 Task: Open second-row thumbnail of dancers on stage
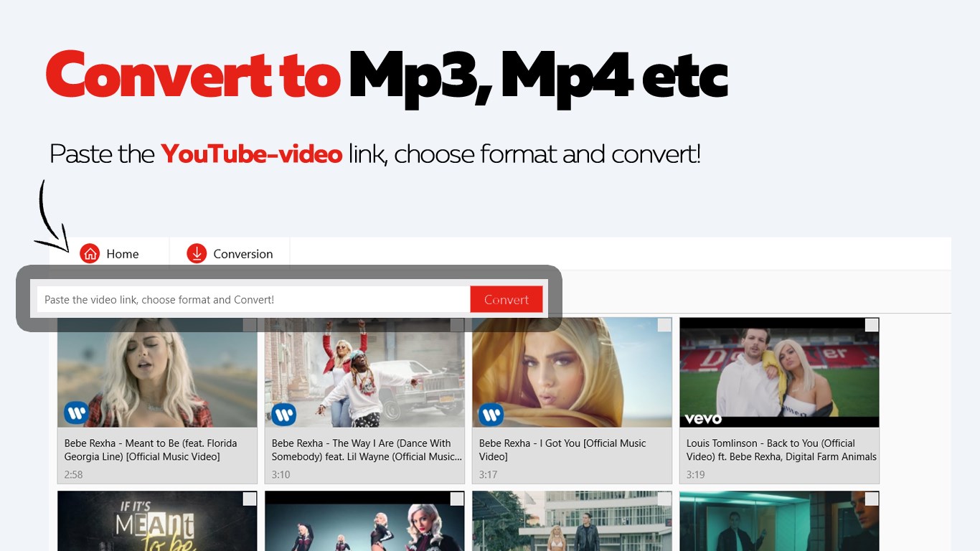point(364,521)
